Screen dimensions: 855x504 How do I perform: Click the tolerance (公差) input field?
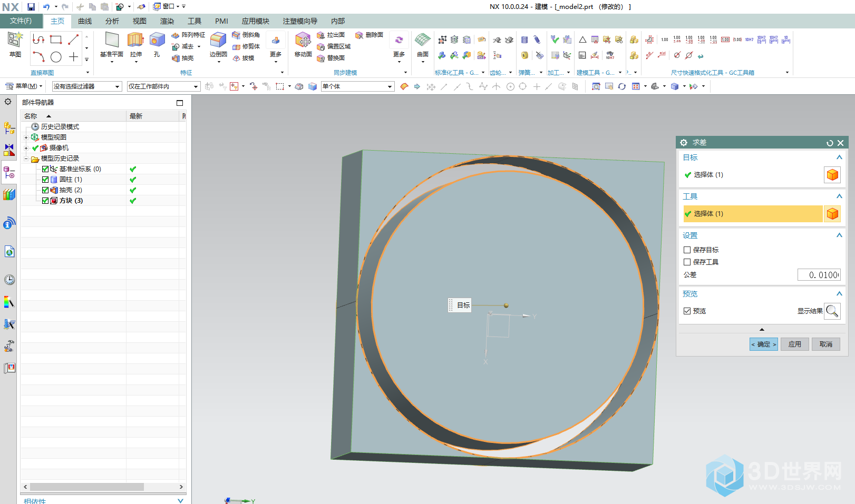pyautogui.click(x=819, y=275)
